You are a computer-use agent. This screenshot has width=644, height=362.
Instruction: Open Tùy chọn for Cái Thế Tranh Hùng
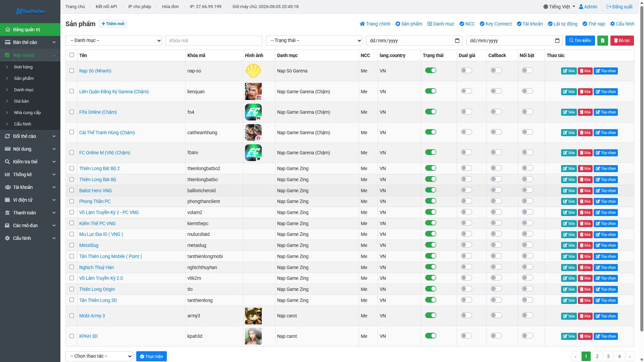click(x=605, y=133)
